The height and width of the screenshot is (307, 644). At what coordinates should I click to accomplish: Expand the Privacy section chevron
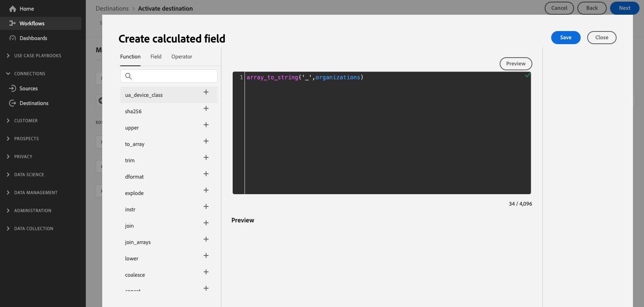8,157
